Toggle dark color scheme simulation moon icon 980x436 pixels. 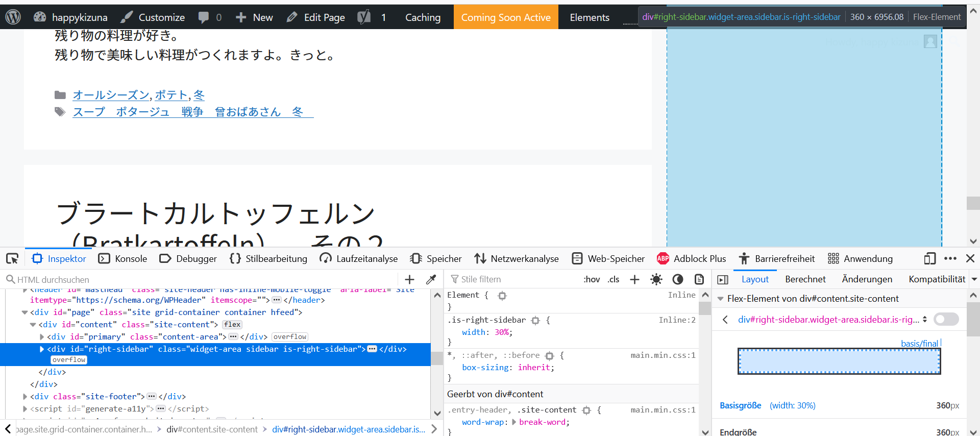click(x=678, y=279)
